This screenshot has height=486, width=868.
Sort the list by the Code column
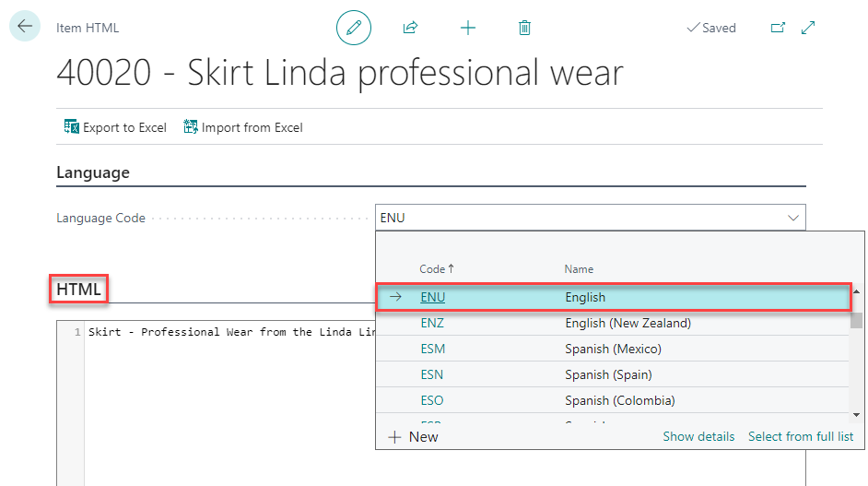(436, 269)
